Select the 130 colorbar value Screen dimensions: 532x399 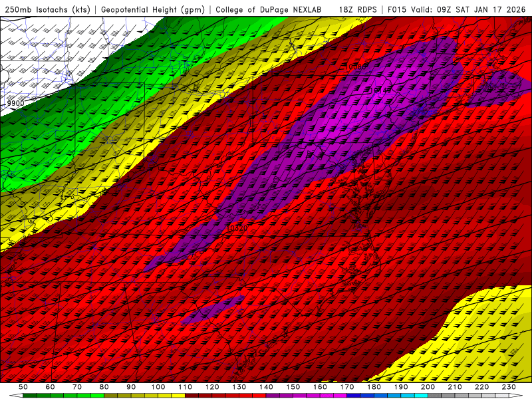pyautogui.click(x=239, y=387)
